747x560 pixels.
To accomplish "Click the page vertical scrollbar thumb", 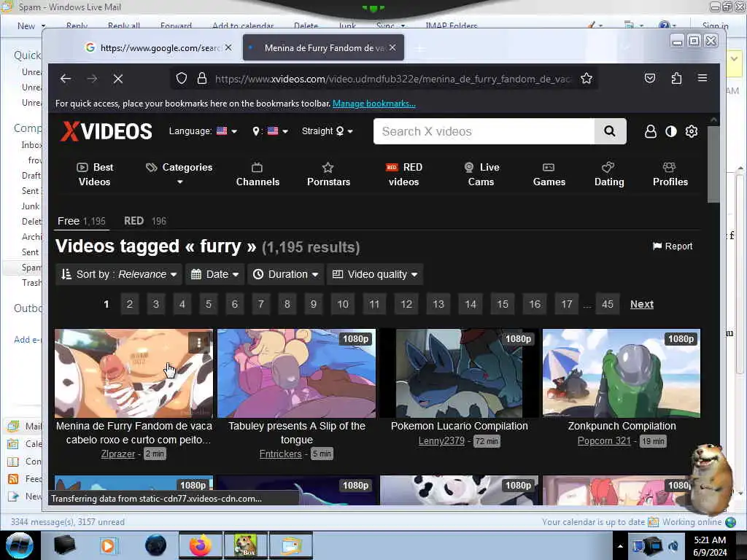I will pos(713,164).
